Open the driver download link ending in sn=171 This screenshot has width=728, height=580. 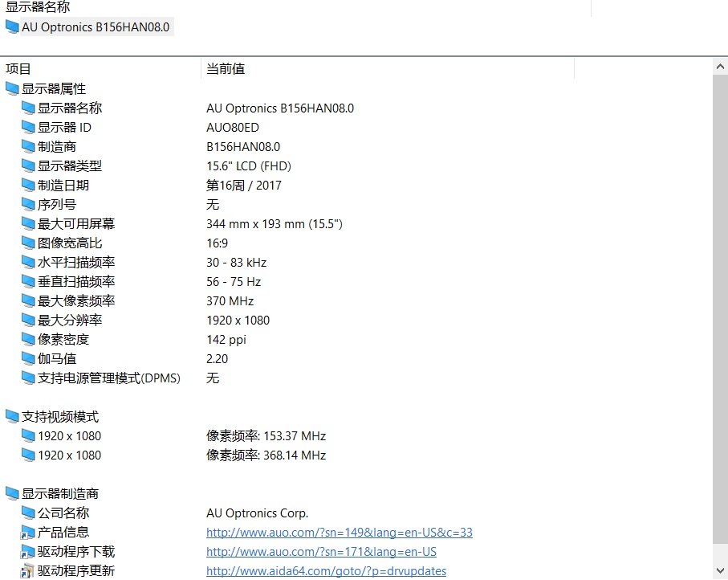click(x=321, y=551)
